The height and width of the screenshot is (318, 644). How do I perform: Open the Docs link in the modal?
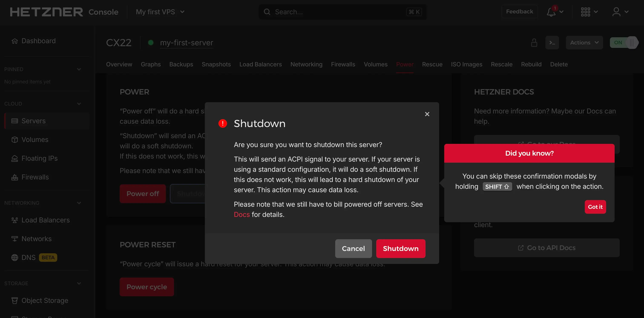[241, 214]
